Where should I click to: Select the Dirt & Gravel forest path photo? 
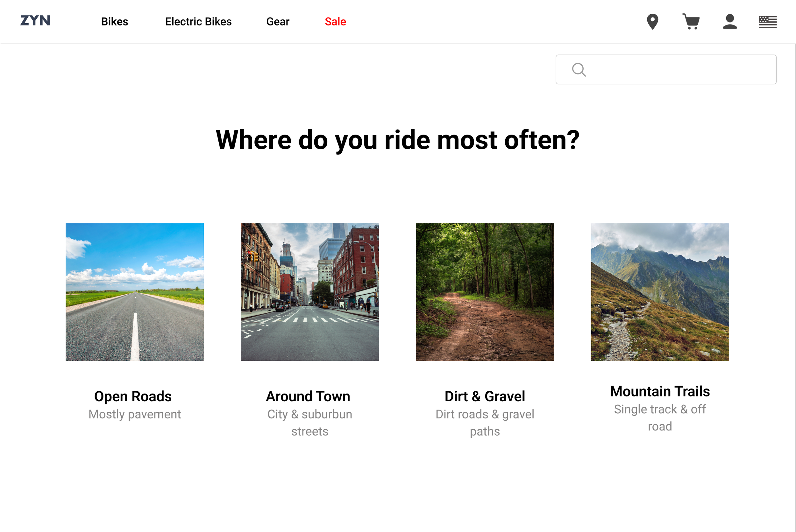(x=485, y=292)
